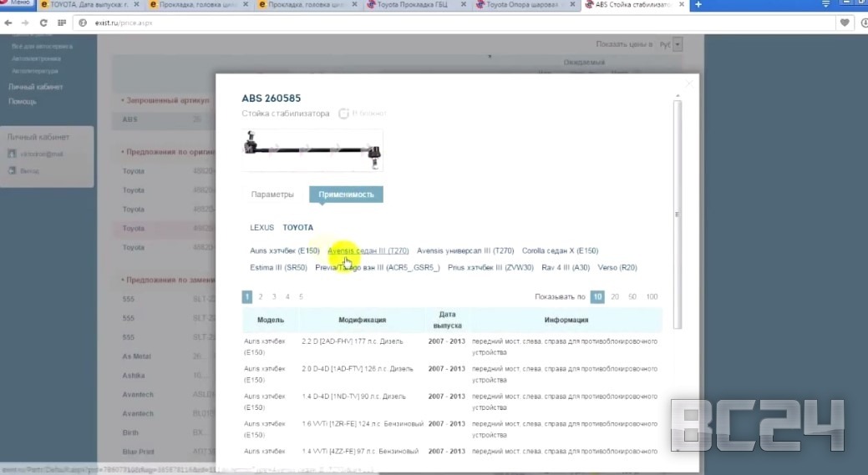Click the stabilizer link product thumbnail
This screenshot has width=868, height=475.
click(312, 149)
